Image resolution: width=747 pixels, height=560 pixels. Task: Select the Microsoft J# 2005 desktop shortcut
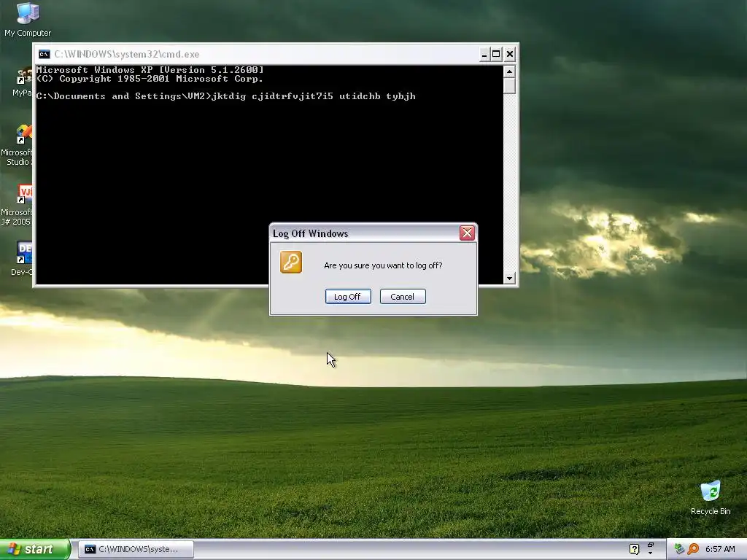(x=18, y=205)
